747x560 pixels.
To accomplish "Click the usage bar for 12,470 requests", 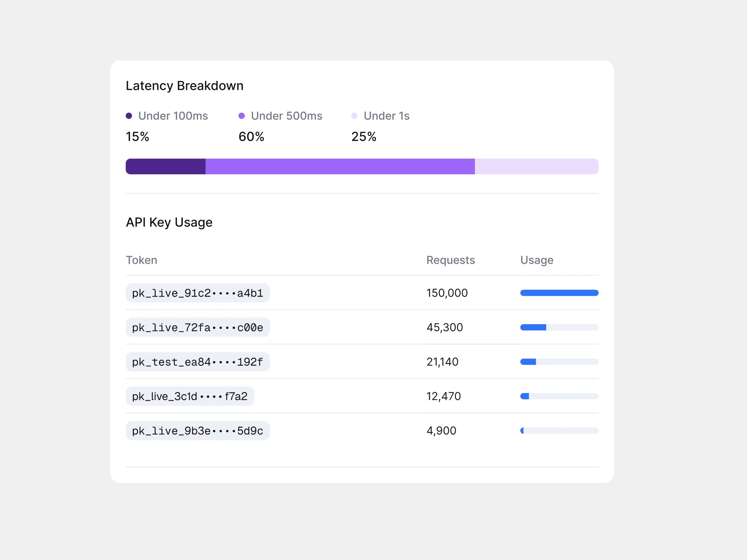I will (559, 396).
